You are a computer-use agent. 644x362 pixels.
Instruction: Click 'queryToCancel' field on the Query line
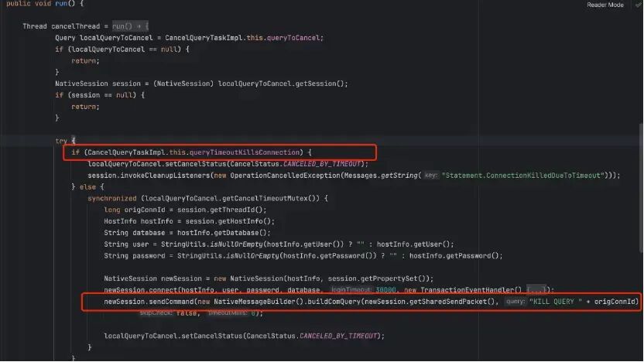[293, 38]
